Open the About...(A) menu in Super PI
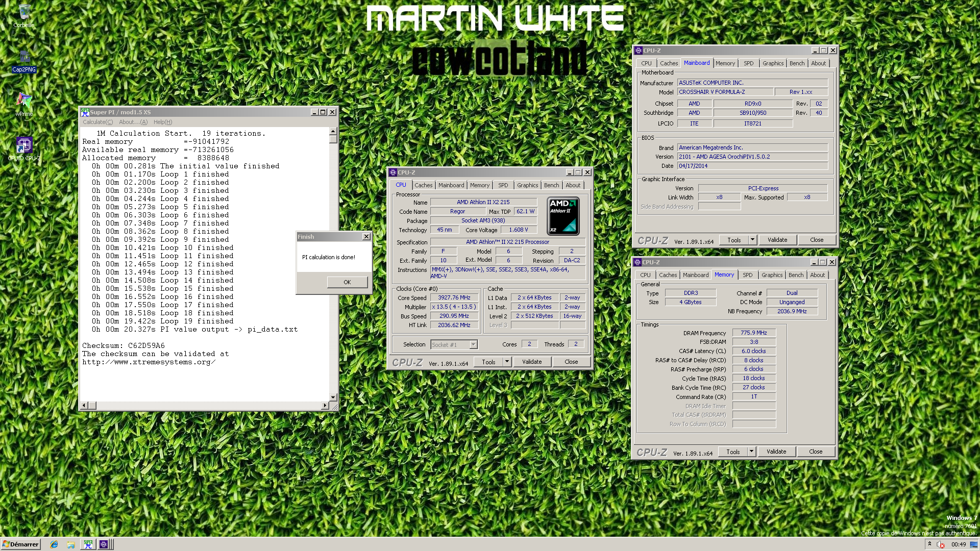This screenshot has width=980, height=551. coord(133,122)
